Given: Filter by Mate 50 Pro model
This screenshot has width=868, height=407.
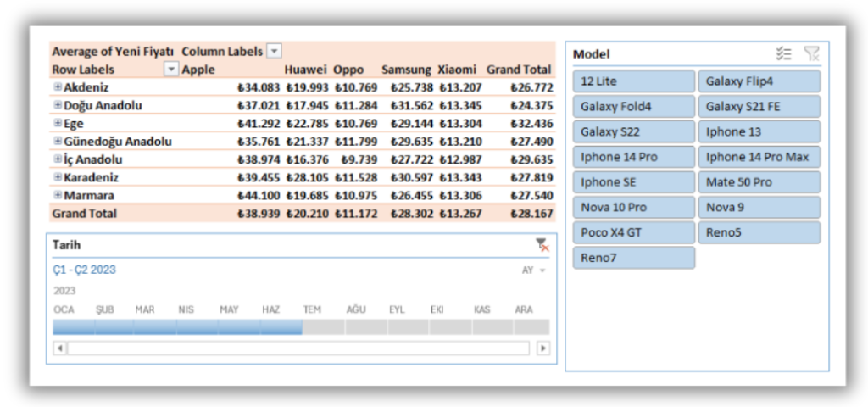Looking at the screenshot, I should tap(759, 182).
